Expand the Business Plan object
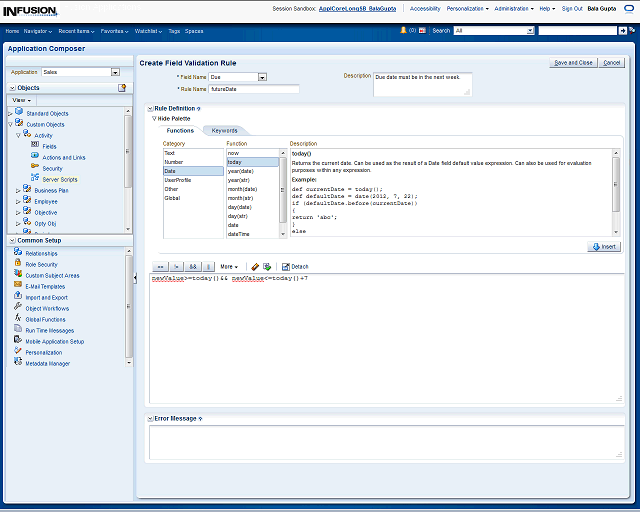The width and height of the screenshot is (640, 512). (18, 190)
